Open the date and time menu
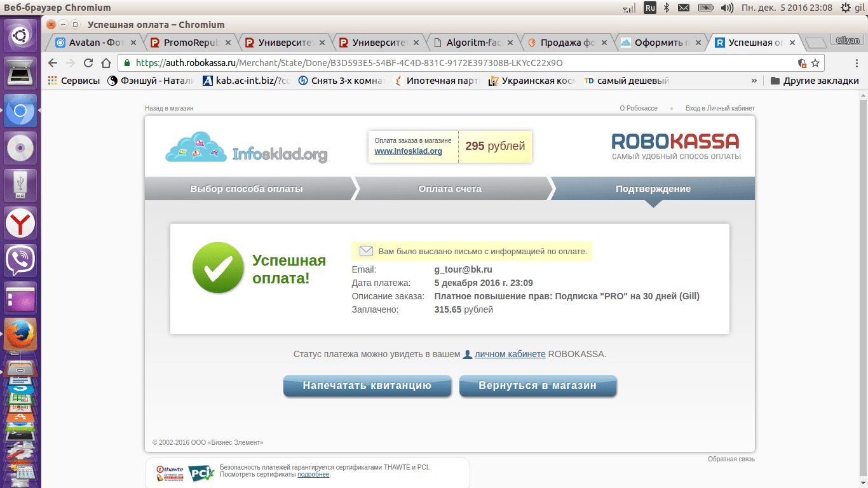 pos(787,8)
